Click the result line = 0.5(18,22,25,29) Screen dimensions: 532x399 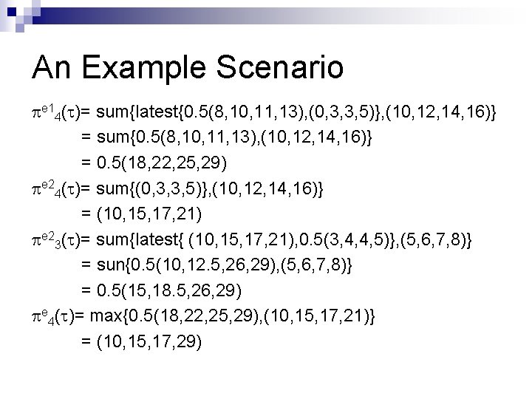coord(154,163)
